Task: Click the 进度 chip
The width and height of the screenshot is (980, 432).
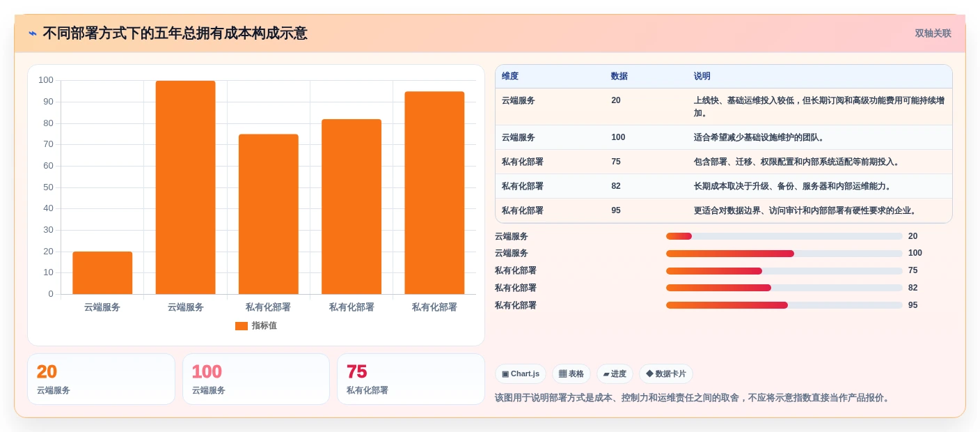Action: 615,373
